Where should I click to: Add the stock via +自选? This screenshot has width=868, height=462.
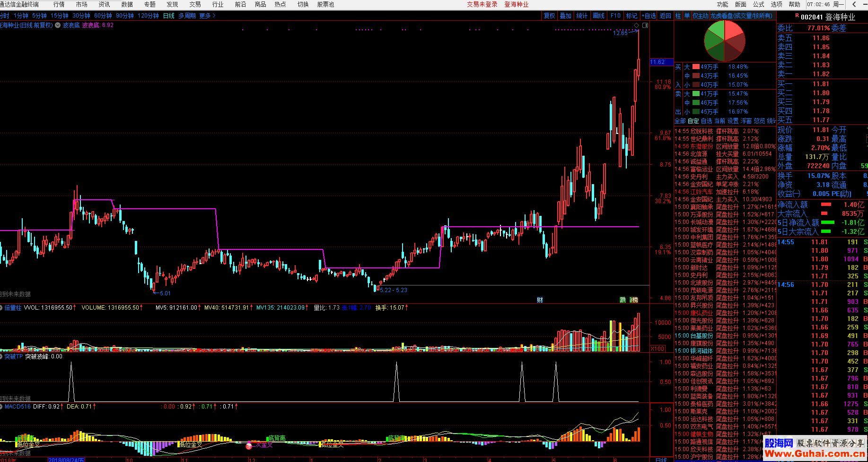[649, 16]
